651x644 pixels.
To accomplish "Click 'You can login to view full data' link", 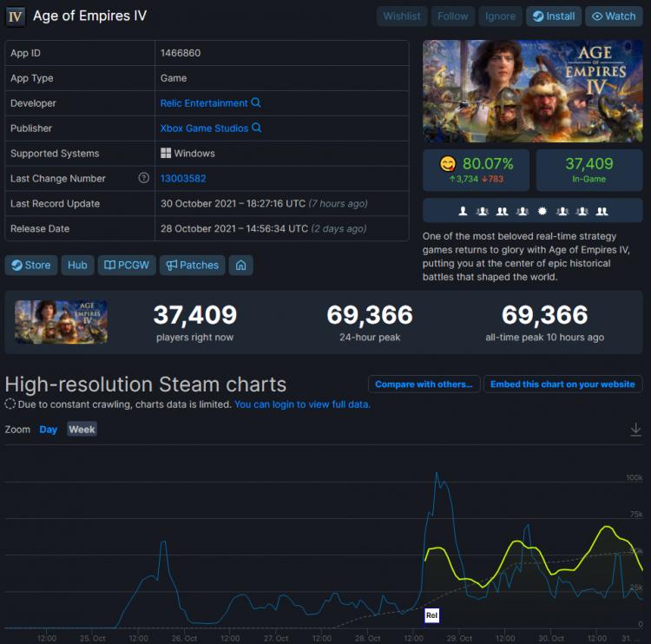I will (302, 404).
